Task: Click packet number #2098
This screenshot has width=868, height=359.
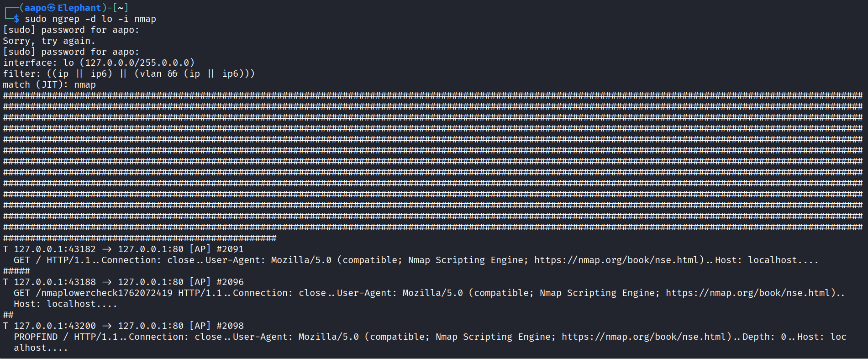Action: point(230,326)
